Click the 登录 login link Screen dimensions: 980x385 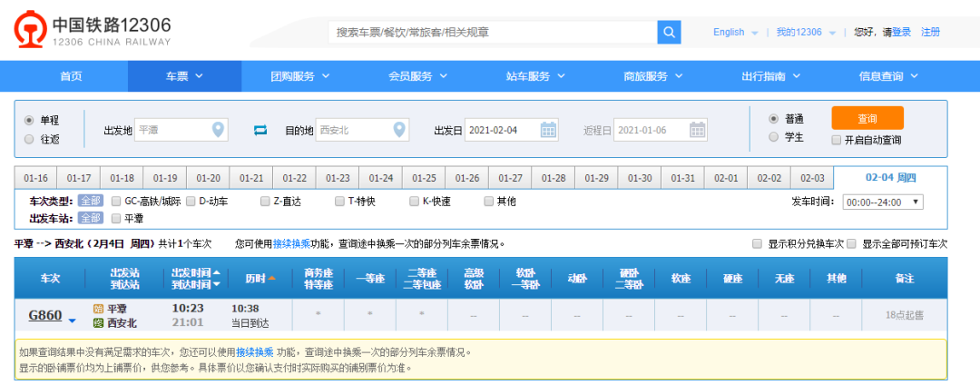(x=901, y=32)
